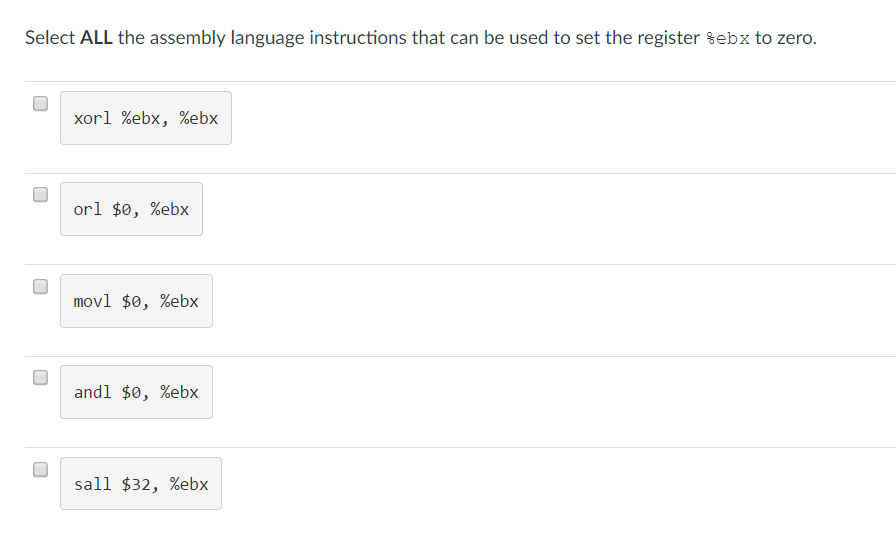Enable the andl $0, %ebx option checkbox

(41, 378)
